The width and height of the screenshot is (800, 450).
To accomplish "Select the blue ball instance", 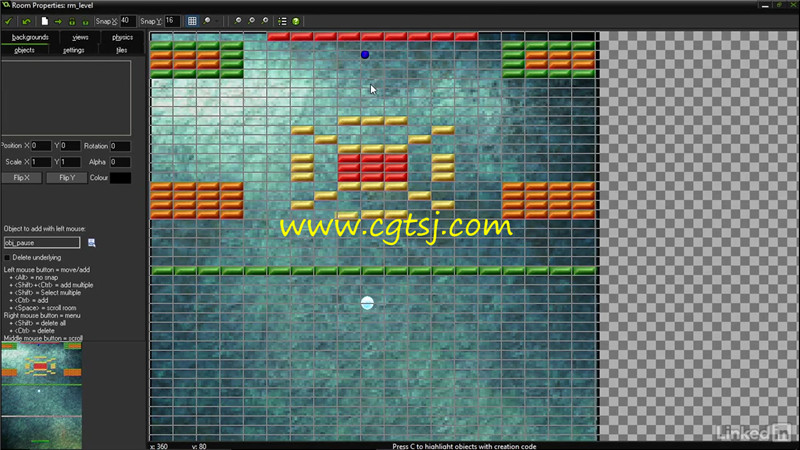I will [x=365, y=55].
